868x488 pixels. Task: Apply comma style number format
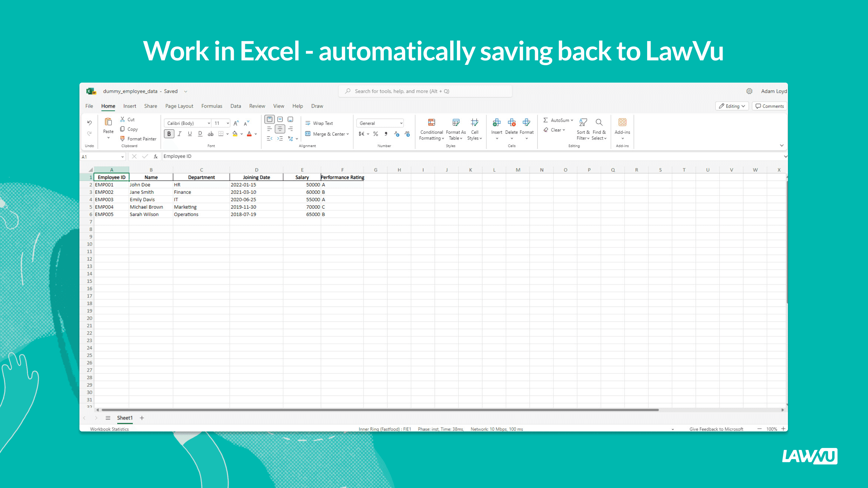point(386,134)
